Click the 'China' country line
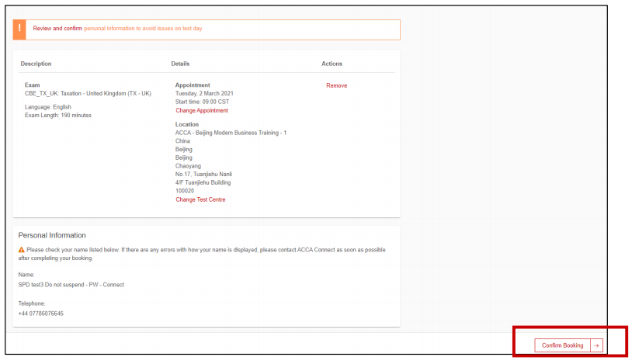Image resolution: width=632 pixels, height=364 pixels. pos(182,141)
